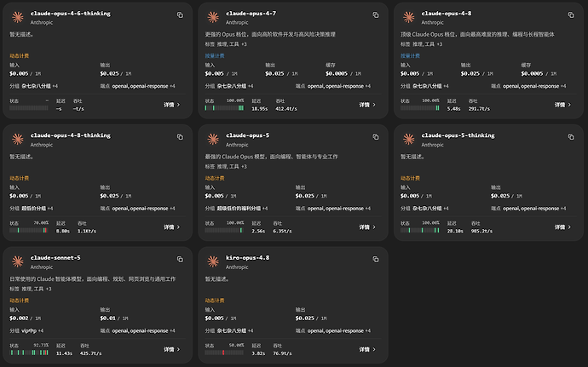Image resolution: width=588 pixels, height=367 pixels.
Task: Click the $0.002 input price on claude-sonnet-5
Action: [x=19, y=318]
